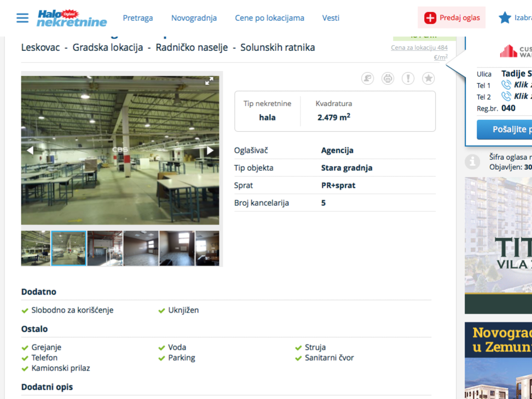Viewport: 532px width, 399px height.
Task: Reveal the Tel 2 phone number
Action: coord(522,96)
